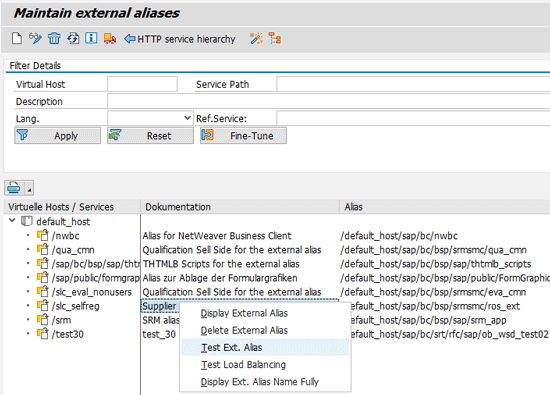Screen dimensions: 550x395
Task: Collapse the default_host tree node
Action: point(12,221)
